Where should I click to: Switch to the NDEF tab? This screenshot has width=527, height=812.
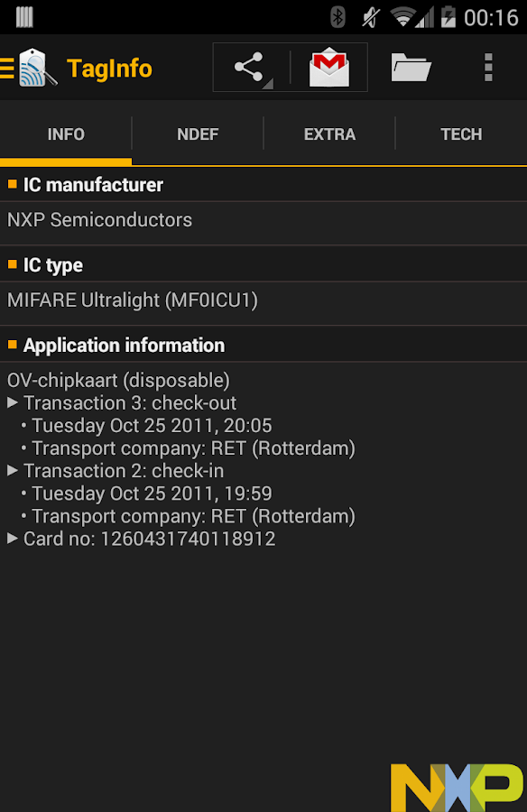click(198, 134)
